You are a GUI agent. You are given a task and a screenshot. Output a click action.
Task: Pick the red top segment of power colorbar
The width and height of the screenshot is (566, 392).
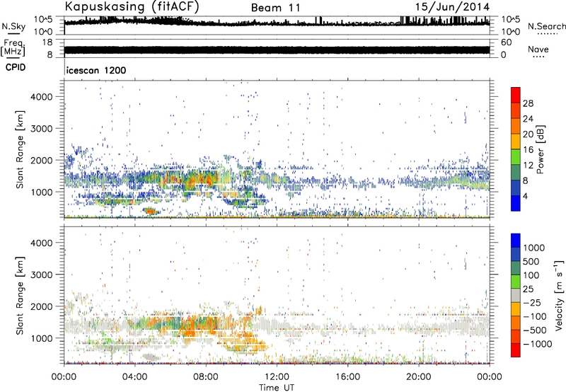516,95
